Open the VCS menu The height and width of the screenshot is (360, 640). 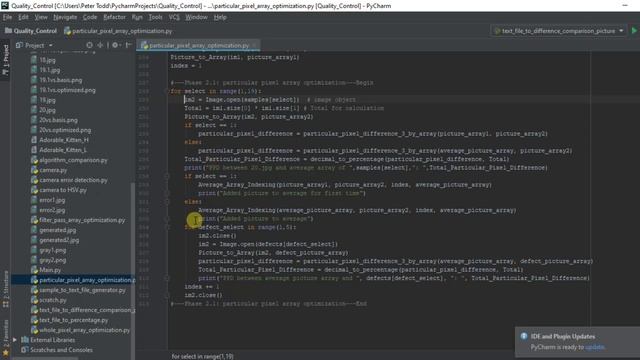point(174,17)
